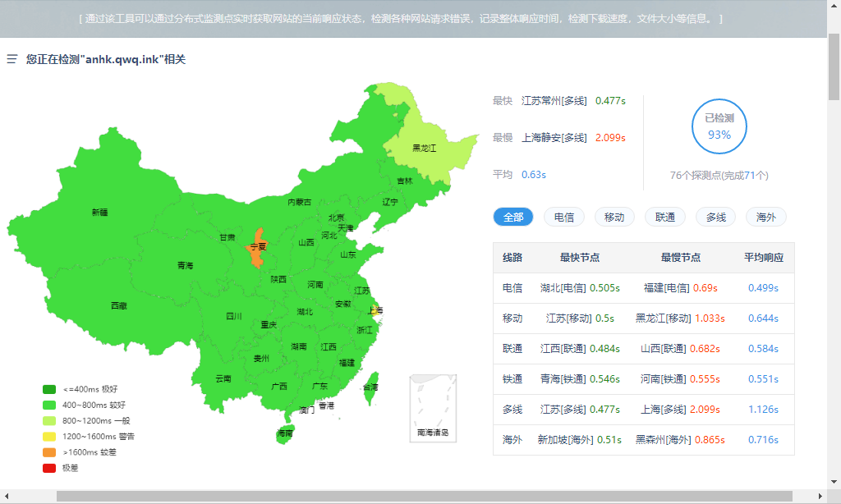This screenshot has width=841, height=504.
Task: Switch to the 移动 filter tab
Action: click(x=614, y=218)
